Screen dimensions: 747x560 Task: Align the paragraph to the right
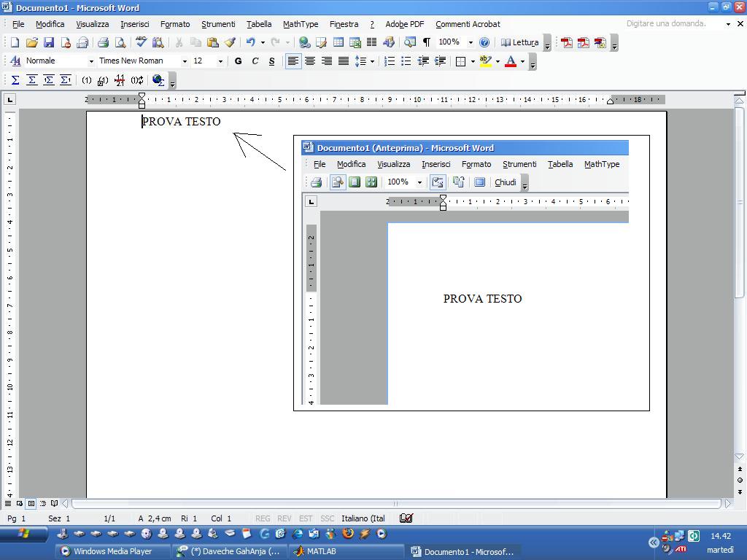point(326,61)
